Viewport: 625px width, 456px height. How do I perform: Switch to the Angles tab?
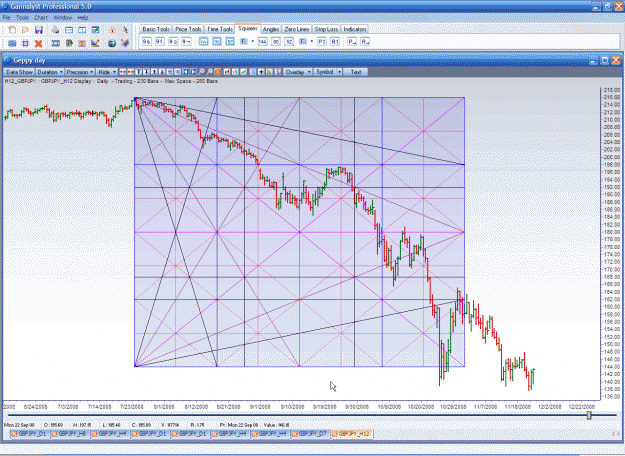click(x=271, y=29)
